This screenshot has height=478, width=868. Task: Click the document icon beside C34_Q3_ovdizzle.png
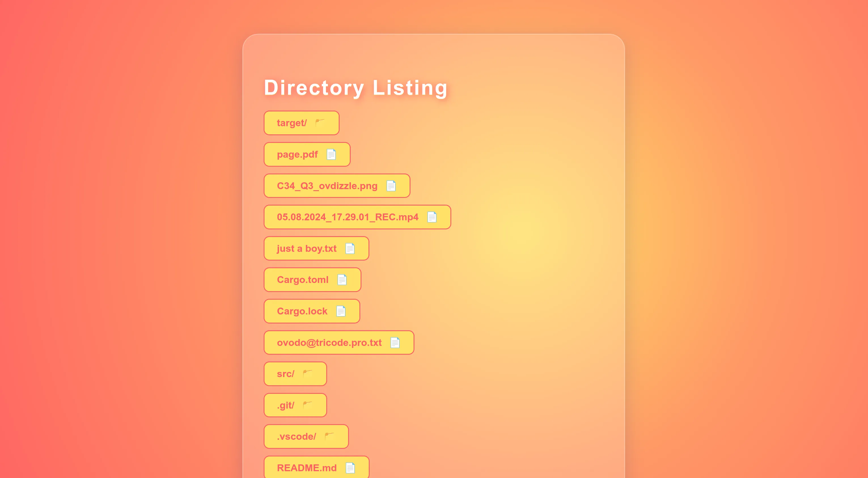click(x=391, y=186)
